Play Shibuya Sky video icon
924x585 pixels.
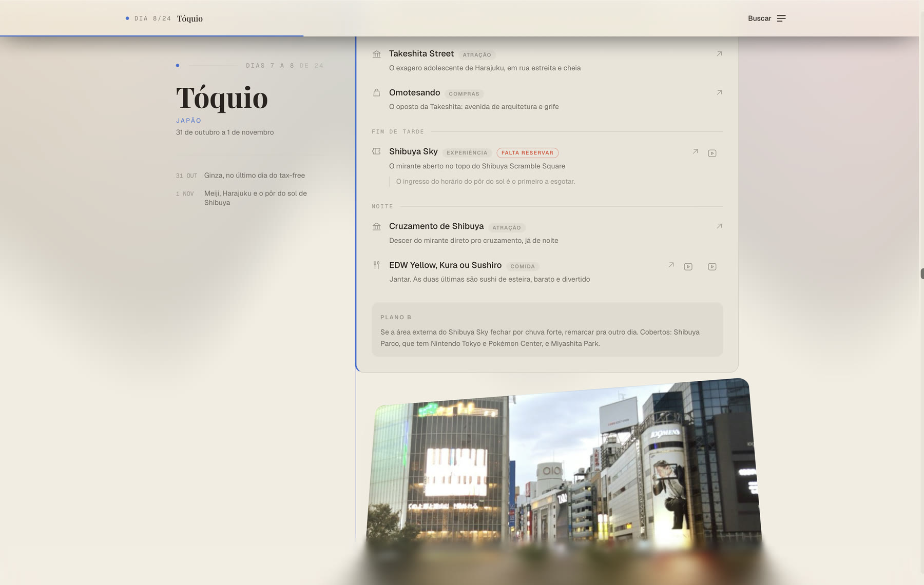click(712, 153)
